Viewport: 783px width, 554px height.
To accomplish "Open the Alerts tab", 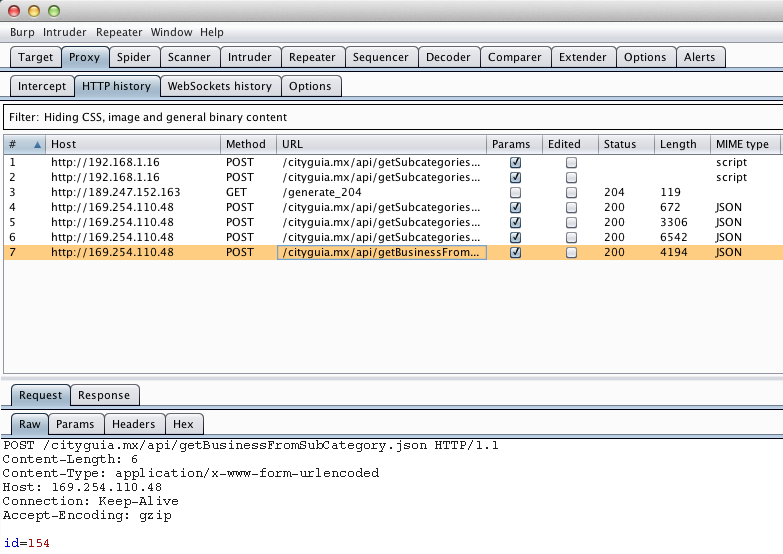I will [700, 57].
